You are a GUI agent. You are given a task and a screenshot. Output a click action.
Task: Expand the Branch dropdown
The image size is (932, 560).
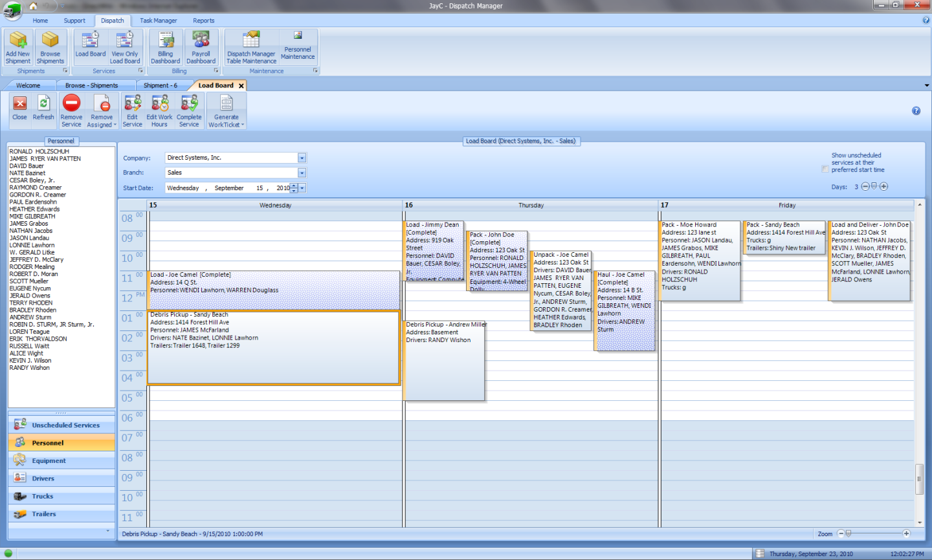pyautogui.click(x=302, y=173)
